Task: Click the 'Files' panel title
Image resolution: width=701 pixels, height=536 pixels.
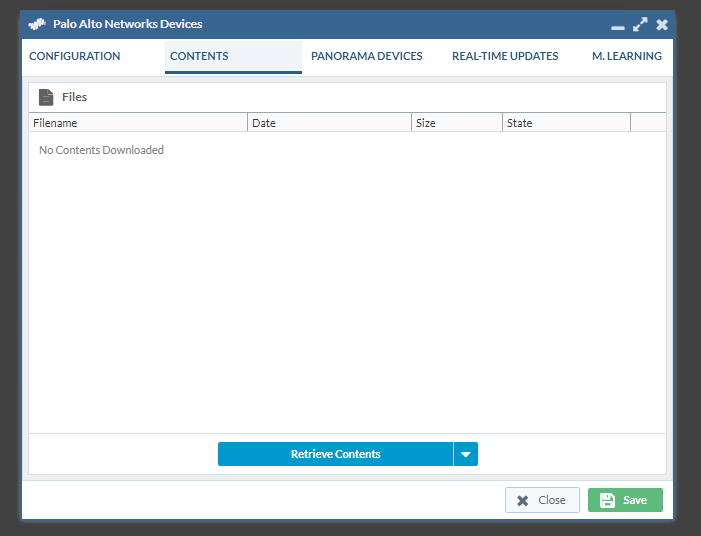Action: [x=74, y=97]
